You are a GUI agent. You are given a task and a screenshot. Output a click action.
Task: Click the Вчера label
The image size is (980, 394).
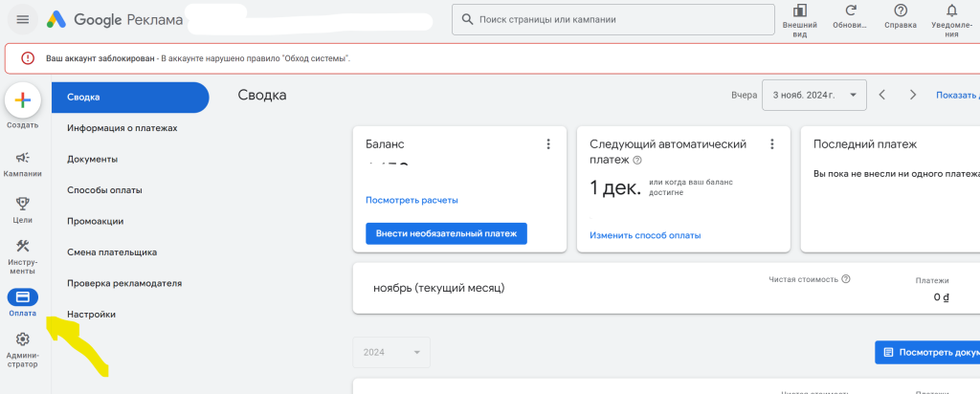(744, 96)
